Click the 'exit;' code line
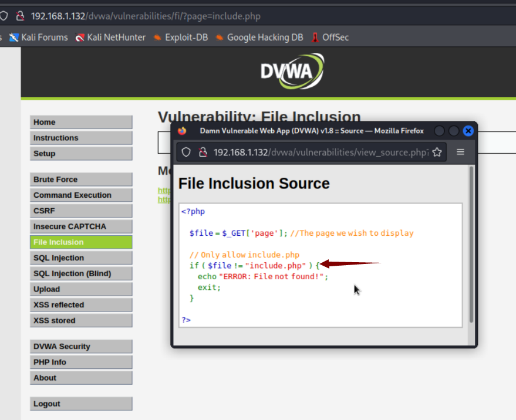This screenshot has height=420, width=516. tap(209, 287)
